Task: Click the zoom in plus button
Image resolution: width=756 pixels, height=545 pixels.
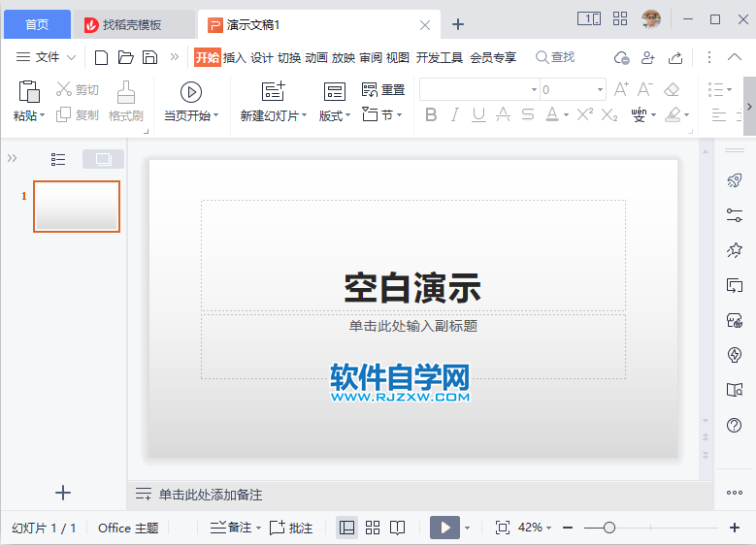Action: [x=735, y=528]
